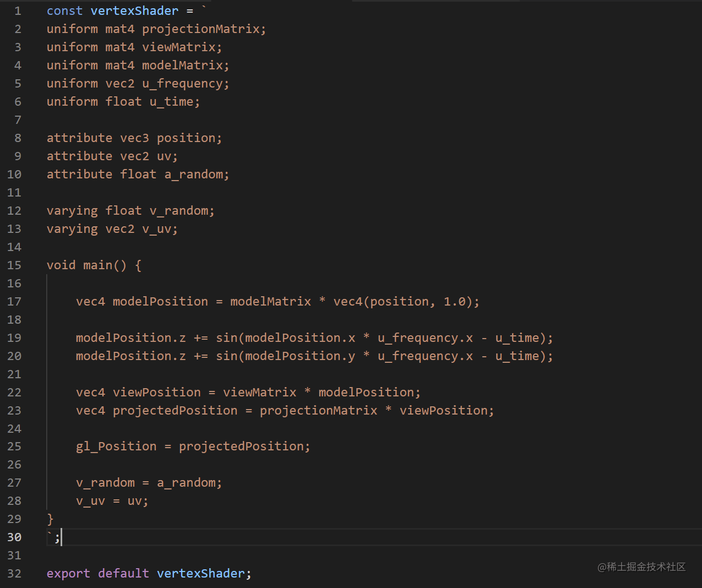The image size is (702, 588).
Task: Click the vertexShader constant name on line 1
Action: (x=134, y=11)
